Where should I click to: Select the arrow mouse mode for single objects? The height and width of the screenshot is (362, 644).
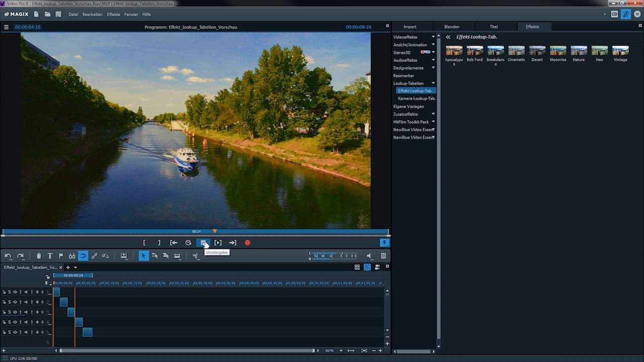pos(143,256)
